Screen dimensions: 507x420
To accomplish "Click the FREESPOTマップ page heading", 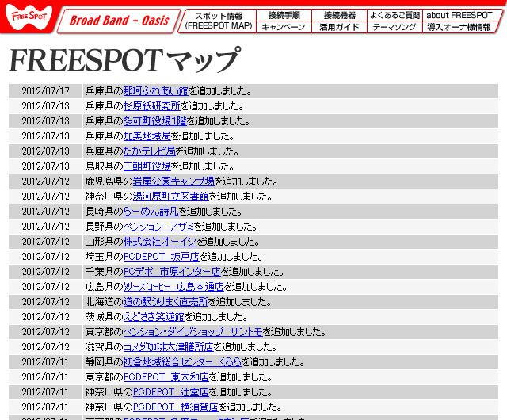I will click(125, 59).
